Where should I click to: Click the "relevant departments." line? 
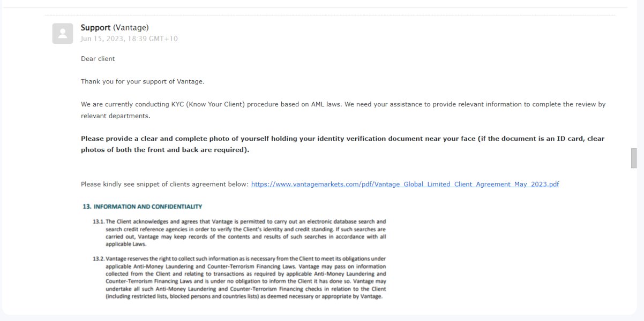click(x=116, y=116)
